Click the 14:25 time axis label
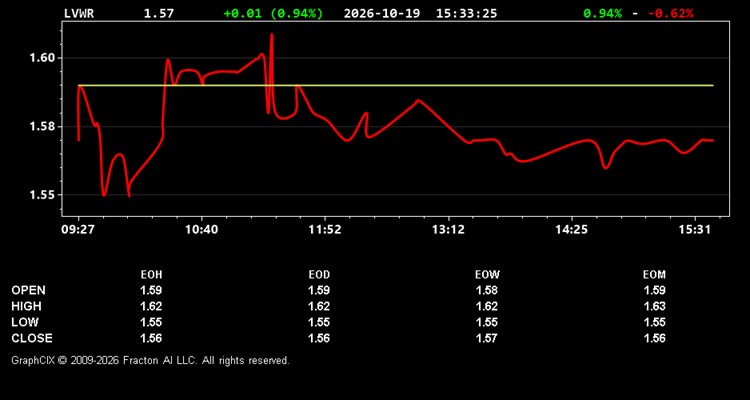Image resolution: width=750 pixels, height=400 pixels. [x=571, y=230]
